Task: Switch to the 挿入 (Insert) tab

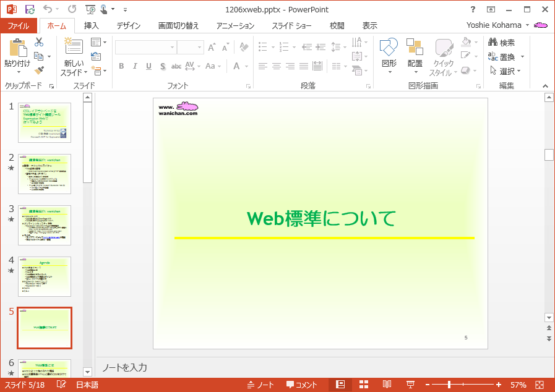Action: [91, 25]
